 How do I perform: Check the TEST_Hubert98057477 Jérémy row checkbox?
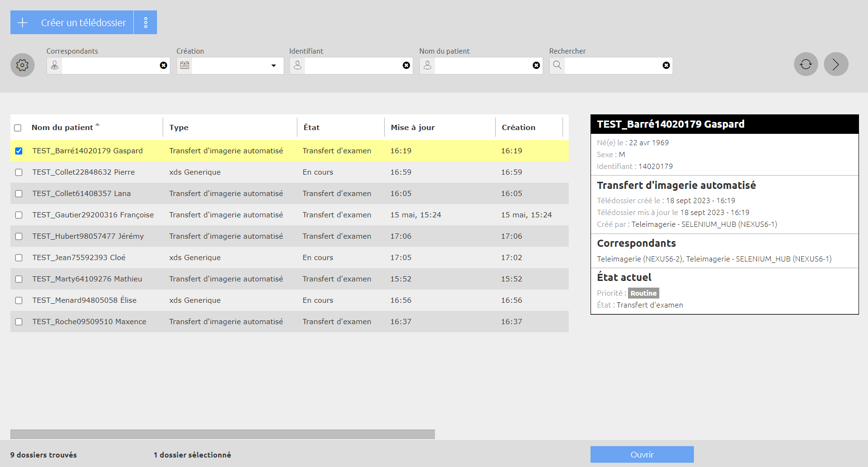(19, 236)
